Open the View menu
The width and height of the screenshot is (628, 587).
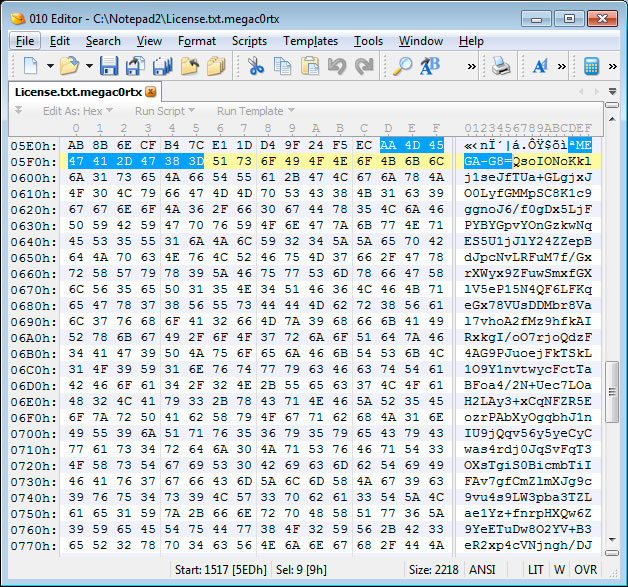point(149,41)
